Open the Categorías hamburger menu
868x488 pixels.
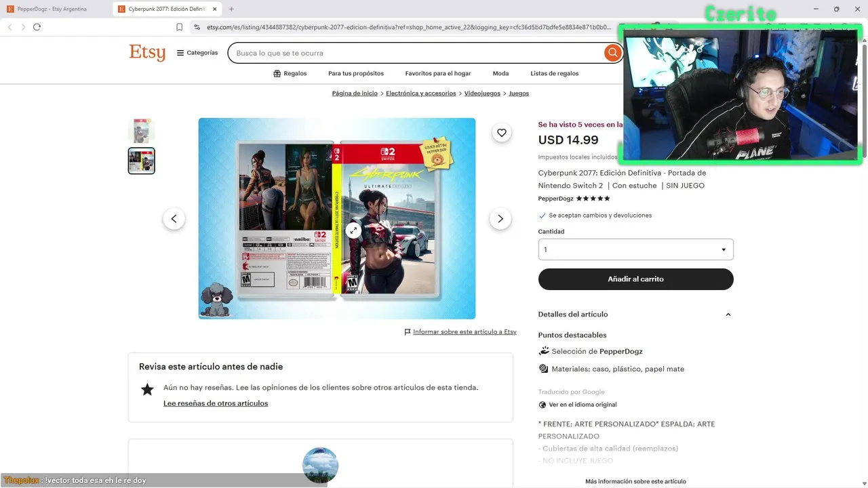coord(197,53)
